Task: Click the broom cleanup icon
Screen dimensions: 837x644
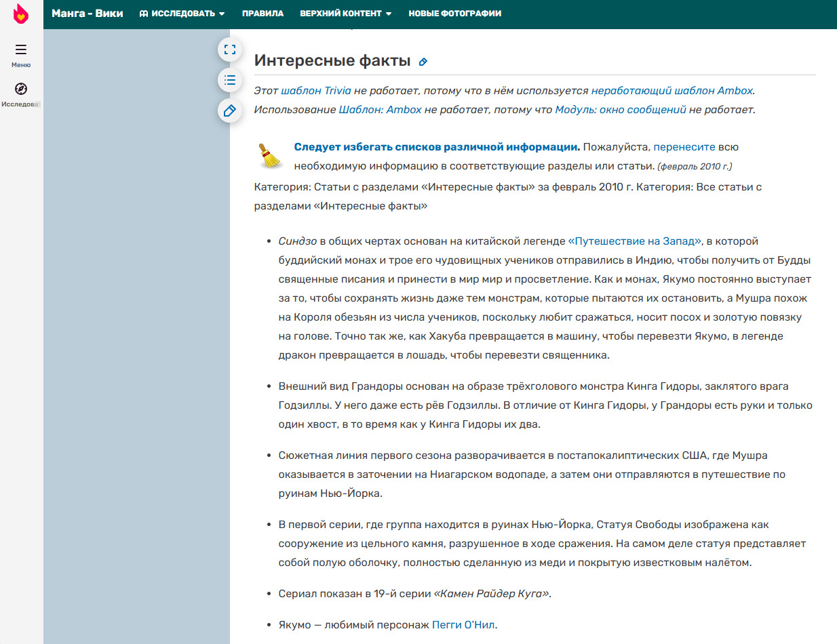Action: coord(270,155)
